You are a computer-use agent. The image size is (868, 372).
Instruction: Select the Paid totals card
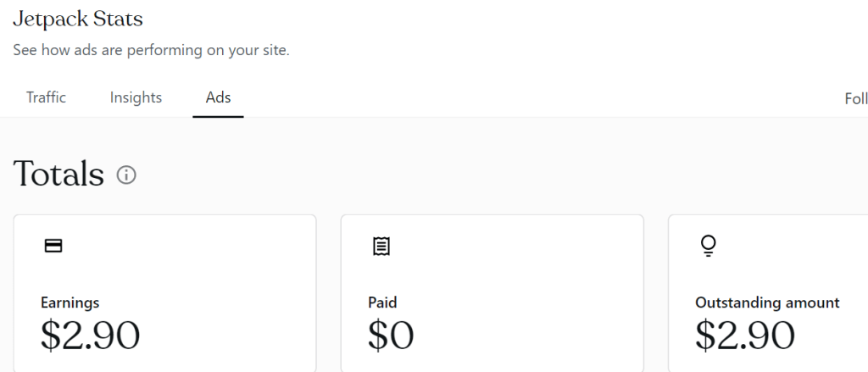pos(492,271)
